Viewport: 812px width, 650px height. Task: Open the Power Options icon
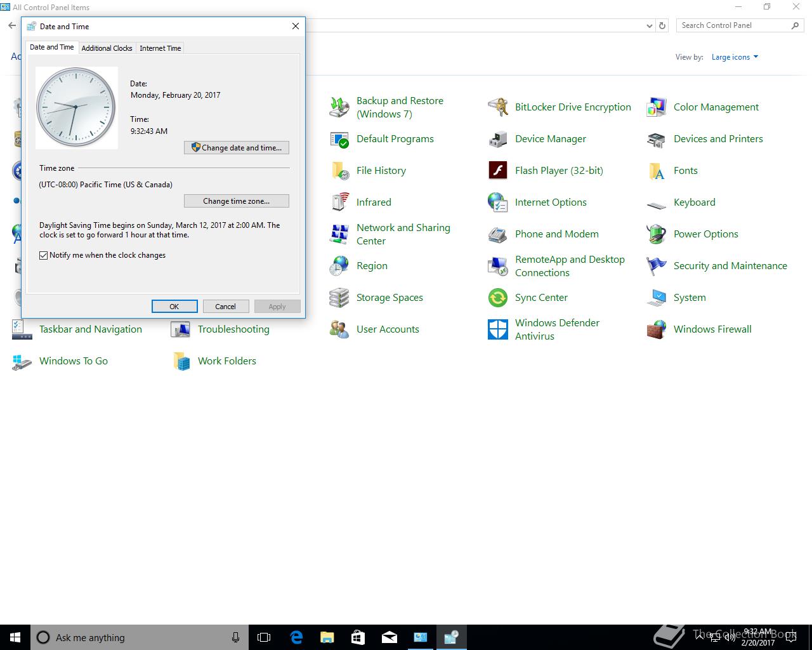(657, 234)
